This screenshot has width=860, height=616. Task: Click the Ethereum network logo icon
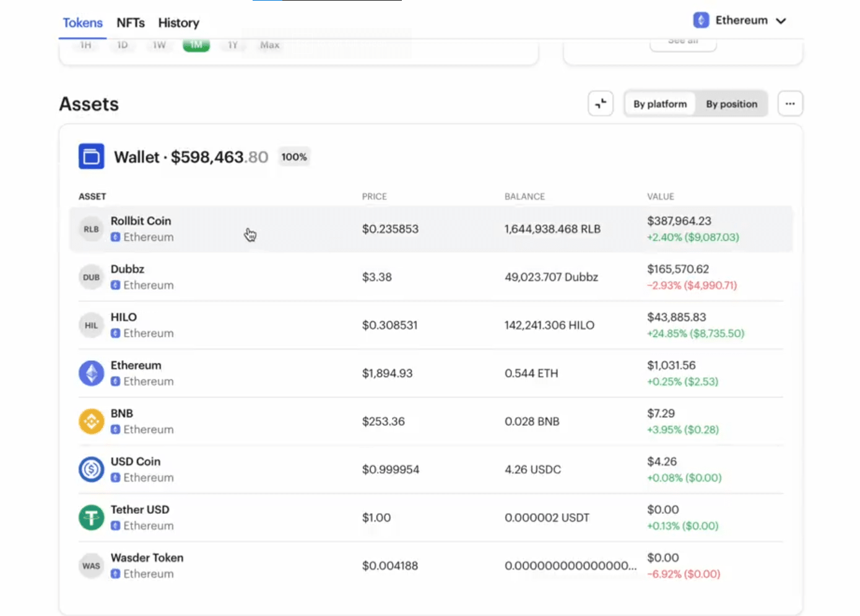[701, 20]
